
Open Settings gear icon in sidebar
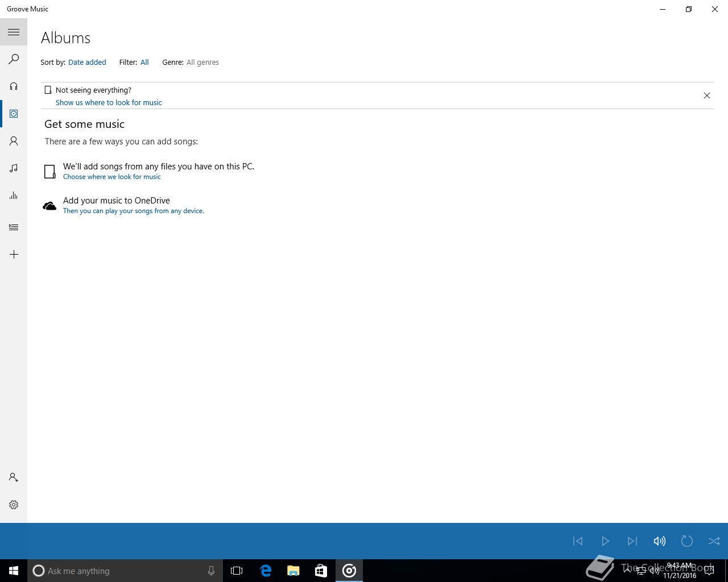click(14, 505)
